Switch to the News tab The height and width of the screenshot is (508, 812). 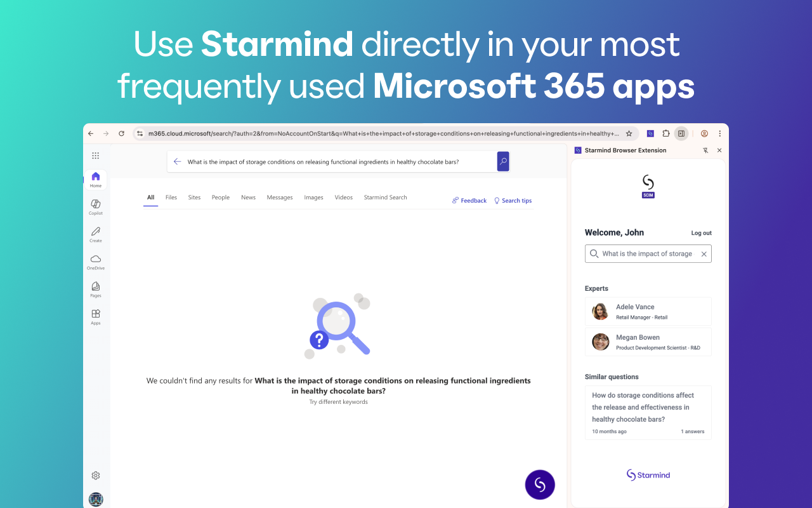tap(248, 197)
